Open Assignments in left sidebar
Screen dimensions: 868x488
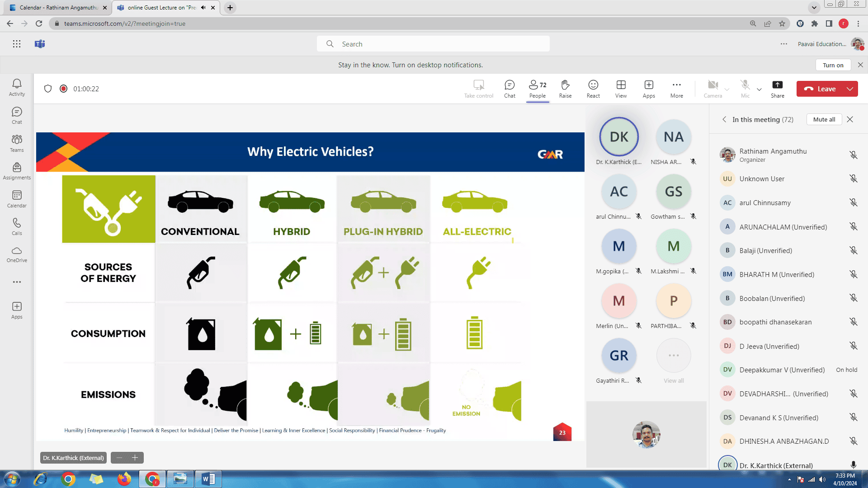tap(17, 171)
